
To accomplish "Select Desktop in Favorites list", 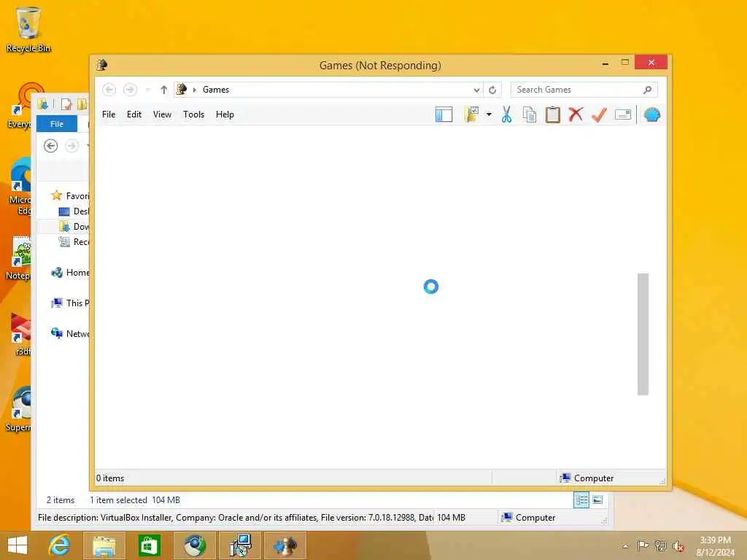I will pyautogui.click(x=74, y=211).
